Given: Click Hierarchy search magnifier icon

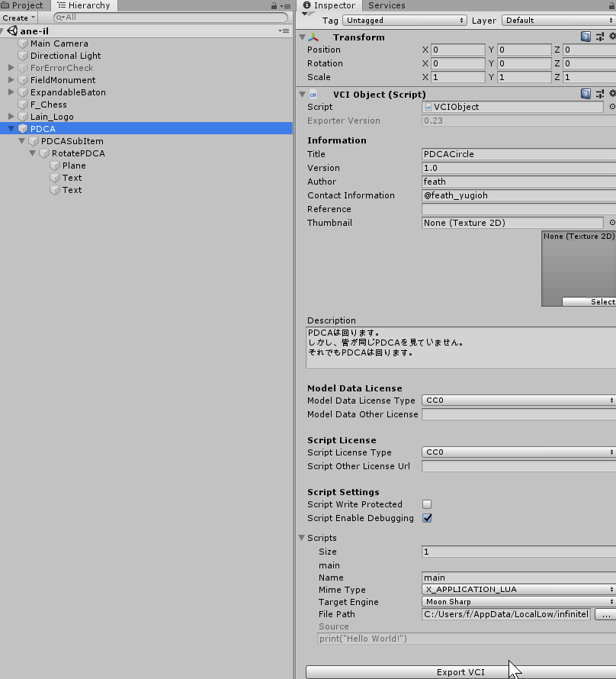Looking at the screenshot, I should [59, 18].
